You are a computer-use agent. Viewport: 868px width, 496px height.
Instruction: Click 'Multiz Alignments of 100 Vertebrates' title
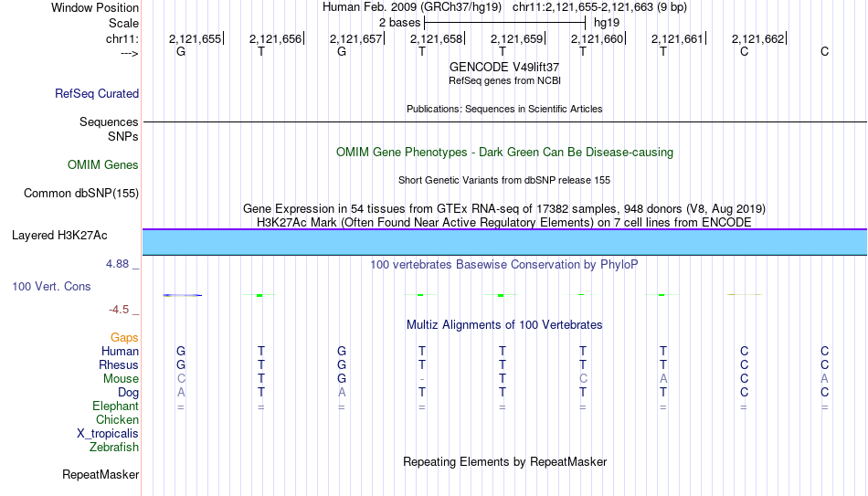pos(504,325)
